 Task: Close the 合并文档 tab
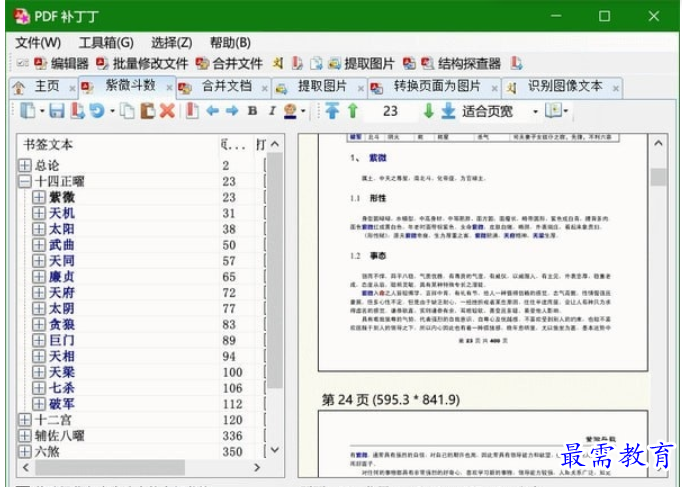pyautogui.click(x=264, y=88)
